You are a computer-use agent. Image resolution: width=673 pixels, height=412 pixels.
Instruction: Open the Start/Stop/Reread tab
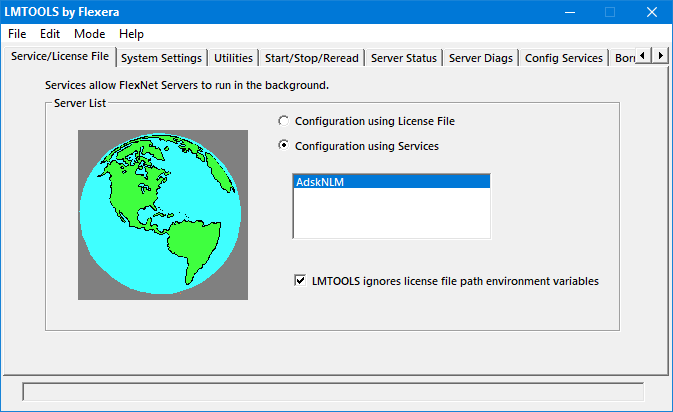coord(312,58)
